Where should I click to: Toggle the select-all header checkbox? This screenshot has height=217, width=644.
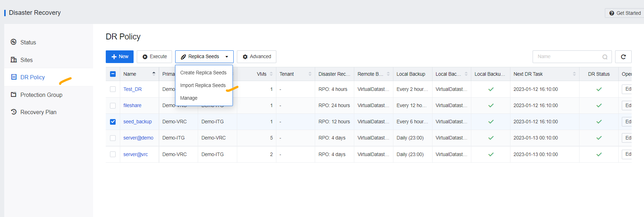[113, 74]
